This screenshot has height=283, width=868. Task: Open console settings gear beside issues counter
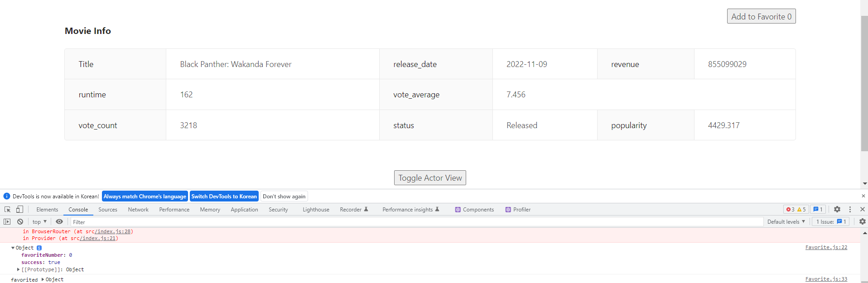tap(862, 221)
